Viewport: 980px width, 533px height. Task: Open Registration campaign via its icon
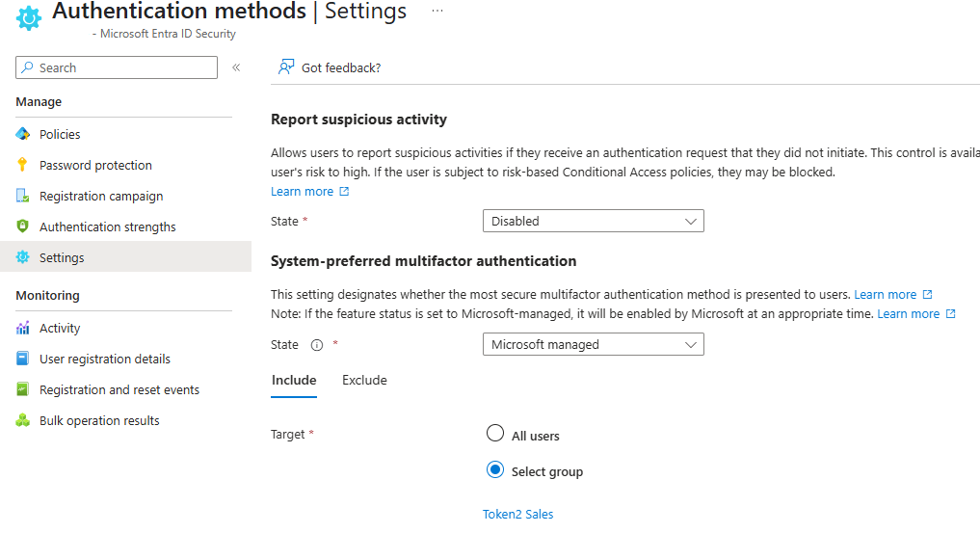coord(23,196)
